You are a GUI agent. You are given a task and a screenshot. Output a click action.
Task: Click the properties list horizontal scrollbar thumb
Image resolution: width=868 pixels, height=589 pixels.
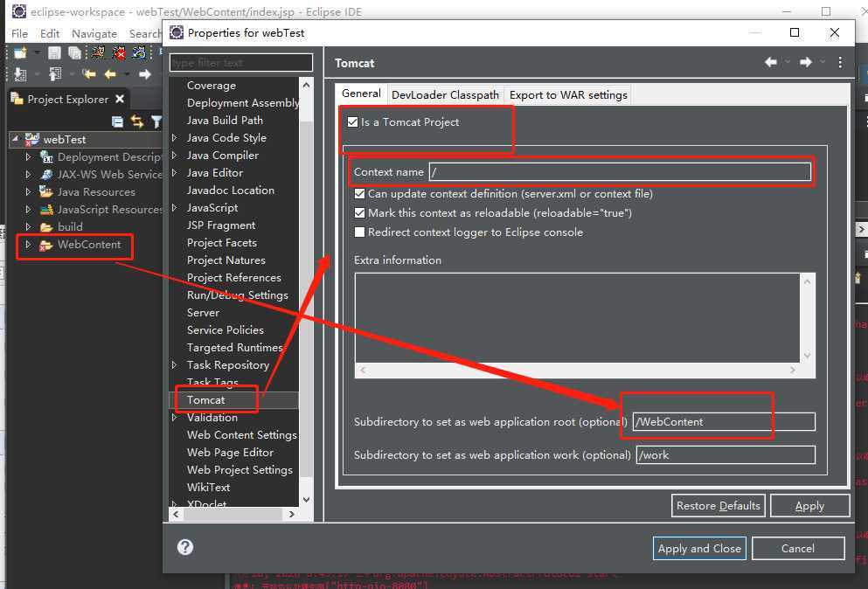[x=233, y=514]
